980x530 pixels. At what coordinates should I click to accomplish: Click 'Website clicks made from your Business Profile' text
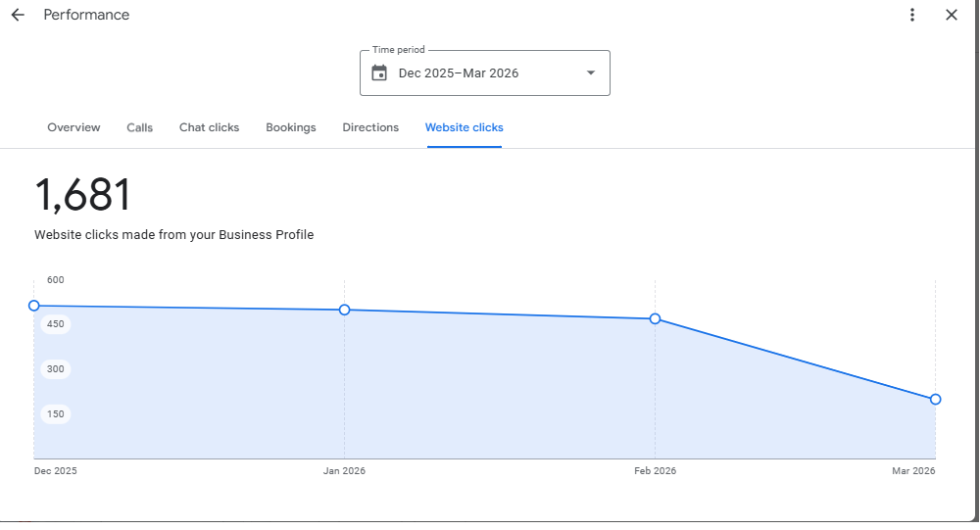pyautogui.click(x=173, y=235)
